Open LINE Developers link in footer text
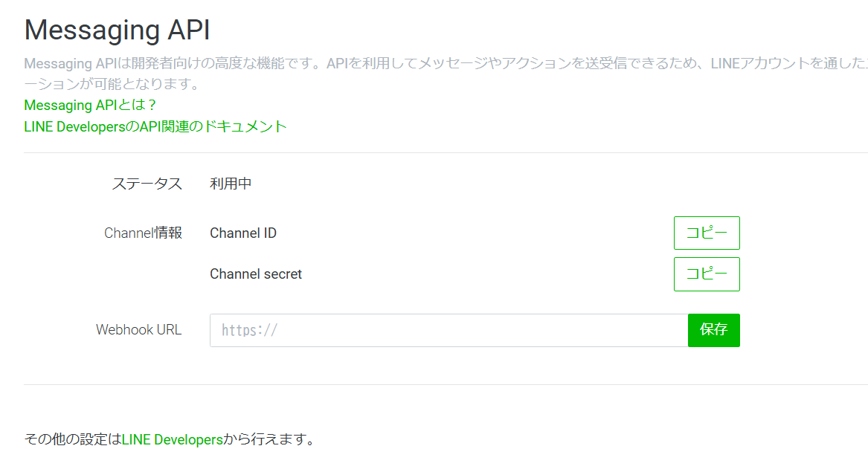This screenshot has height=469, width=868. click(x=172, y=440)
